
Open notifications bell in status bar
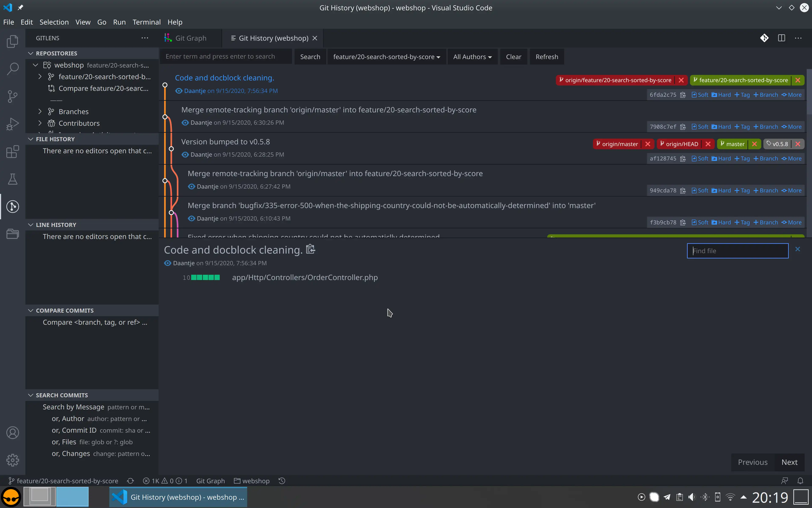click(x=800, y=481)
